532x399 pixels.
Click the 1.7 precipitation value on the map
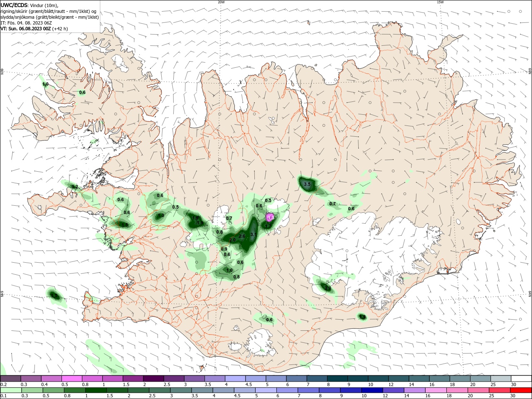268,227
